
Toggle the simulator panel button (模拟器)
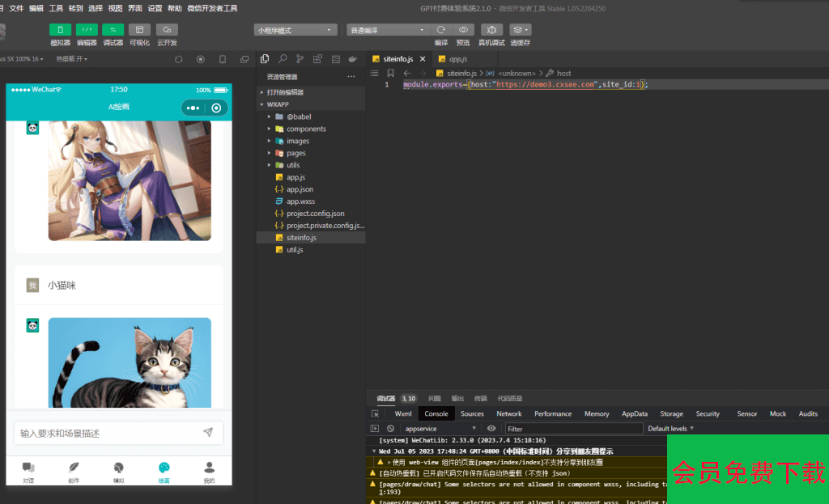click(60, 30)
